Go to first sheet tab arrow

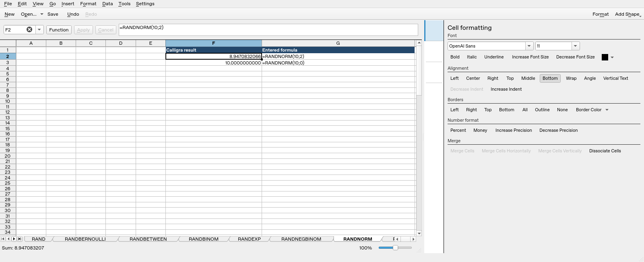point(3,239)
